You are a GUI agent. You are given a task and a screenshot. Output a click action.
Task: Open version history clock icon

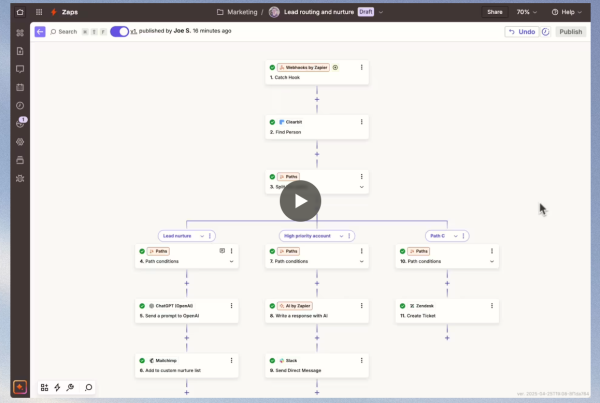click(x=546, y=32)
